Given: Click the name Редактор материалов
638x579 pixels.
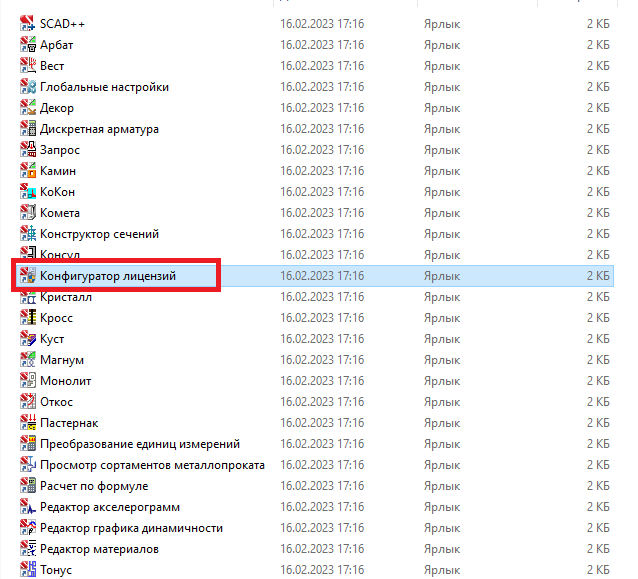Looking at the screenshot, I should point(99,549).
